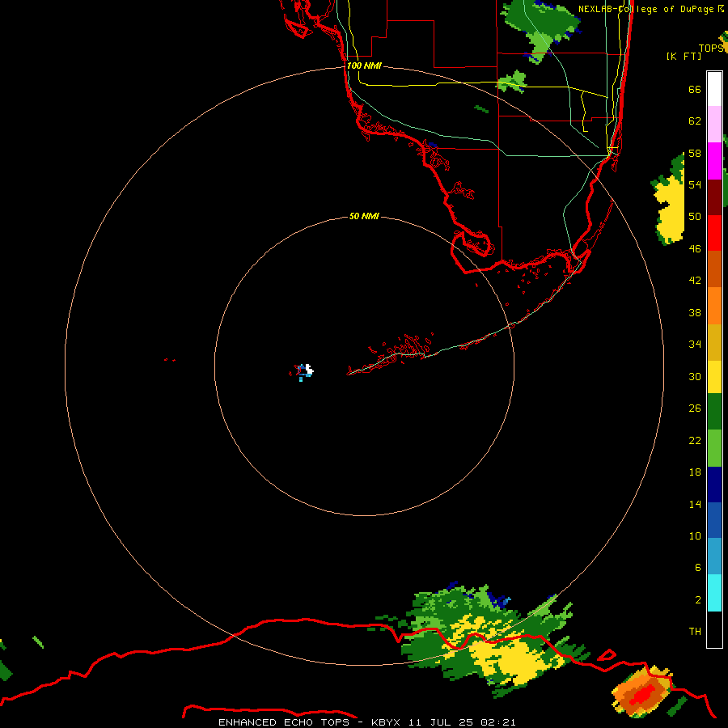Click 'ENHANCED ECHO TOPS' in the caption
The image size is (728, 728).
[284, 722]
